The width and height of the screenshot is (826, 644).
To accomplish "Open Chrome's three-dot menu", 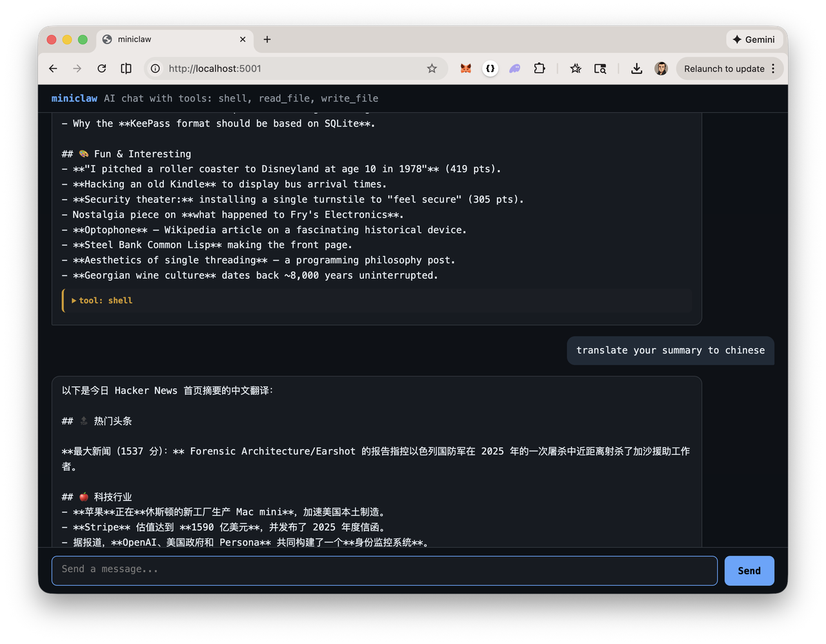I will click(773, 68).
